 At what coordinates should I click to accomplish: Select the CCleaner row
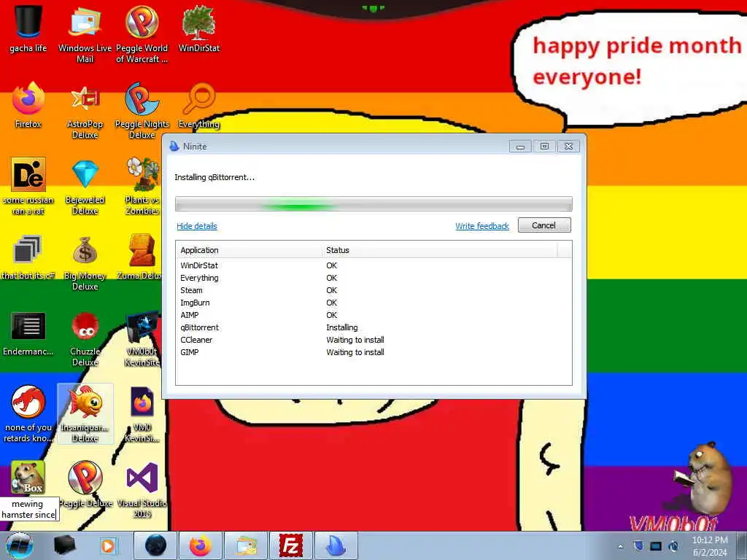(x=373, y=340)
